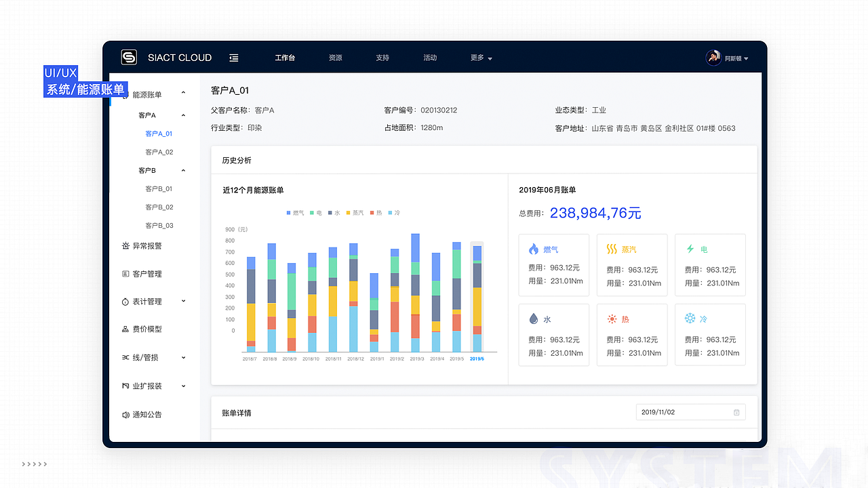Viewport: 868px width, 488px height.
Task: Expand the 表计管理 submenu arrow
Action: pos(183,301)
